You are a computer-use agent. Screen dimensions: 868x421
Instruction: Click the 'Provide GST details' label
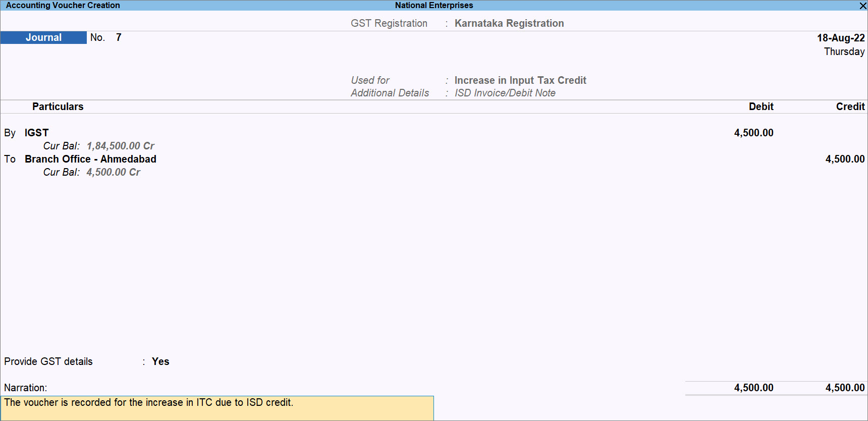48,361
